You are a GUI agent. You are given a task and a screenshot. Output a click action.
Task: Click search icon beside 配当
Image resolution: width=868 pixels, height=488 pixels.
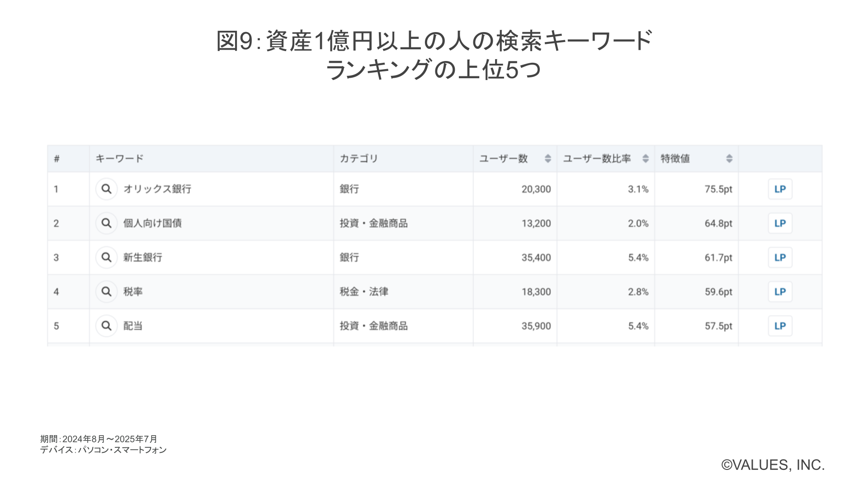pyautogui.click(x=106, y=326)
